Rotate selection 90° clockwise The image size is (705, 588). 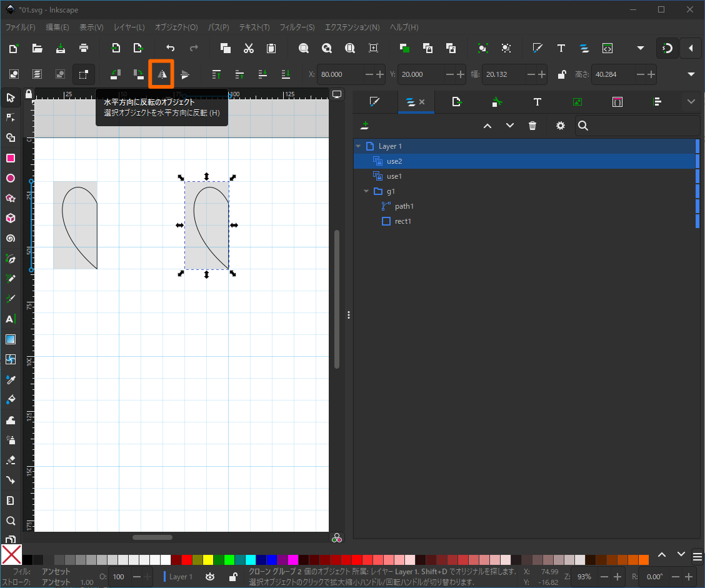click(139, 74)
